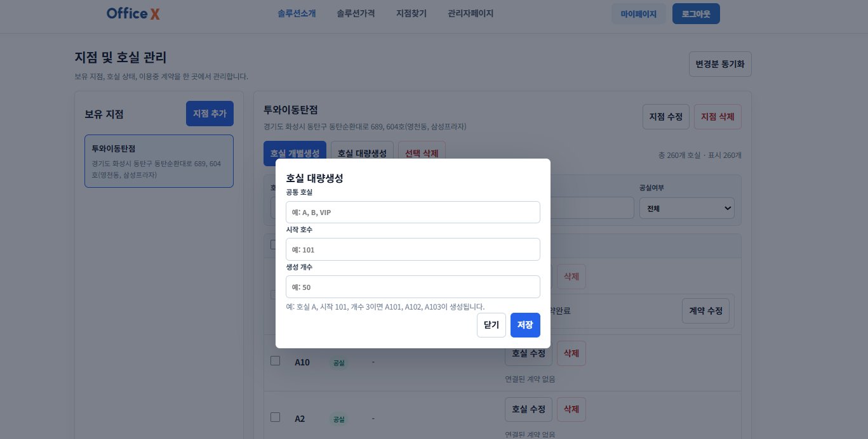Click the Office X logo

[x=133, y=13]
